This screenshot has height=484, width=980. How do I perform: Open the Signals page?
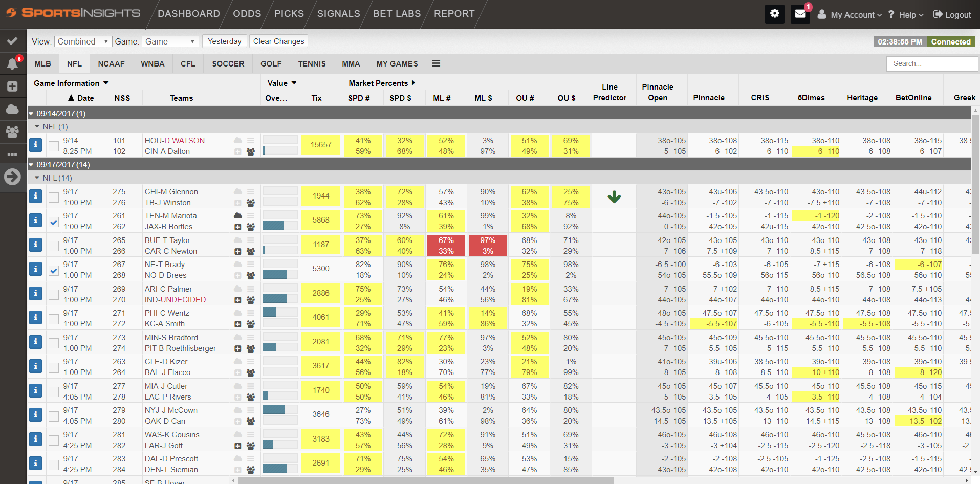338,14
